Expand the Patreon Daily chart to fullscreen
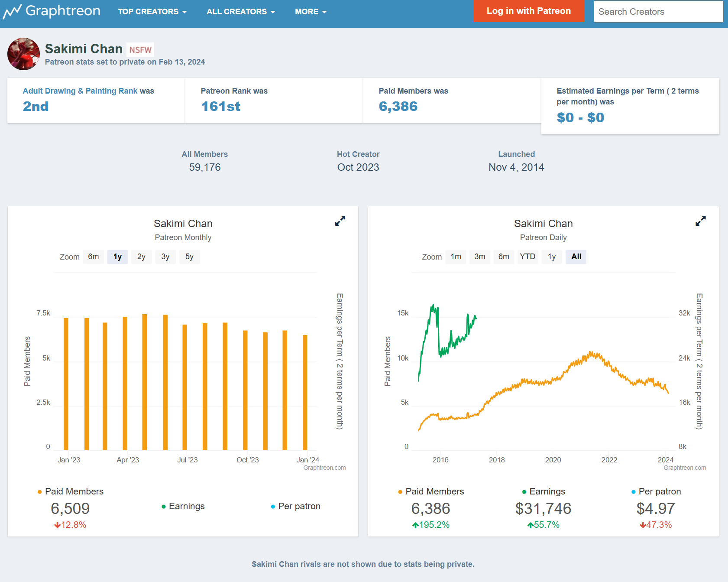728x582 pixels. tap(700, 221)
